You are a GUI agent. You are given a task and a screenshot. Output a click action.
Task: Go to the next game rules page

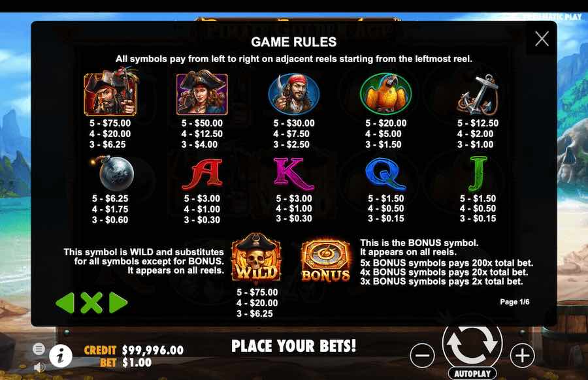pyautogui.click(x=118, y=302)
